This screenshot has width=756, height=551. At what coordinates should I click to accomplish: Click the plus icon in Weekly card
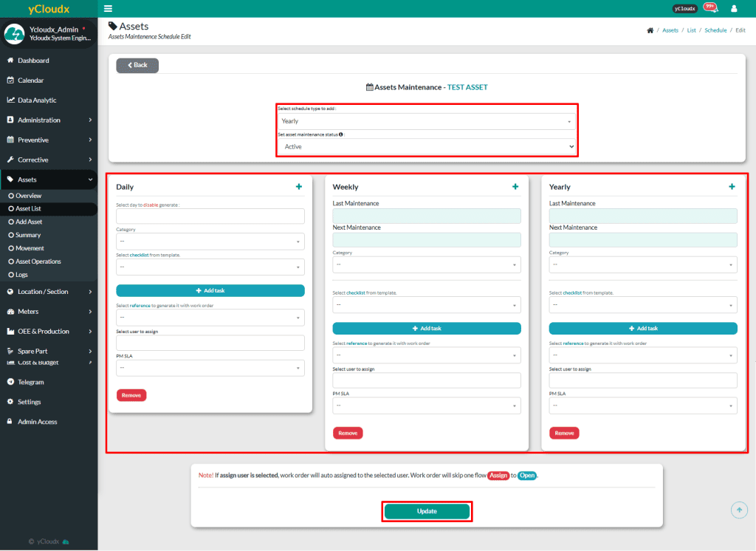[515, 187]
